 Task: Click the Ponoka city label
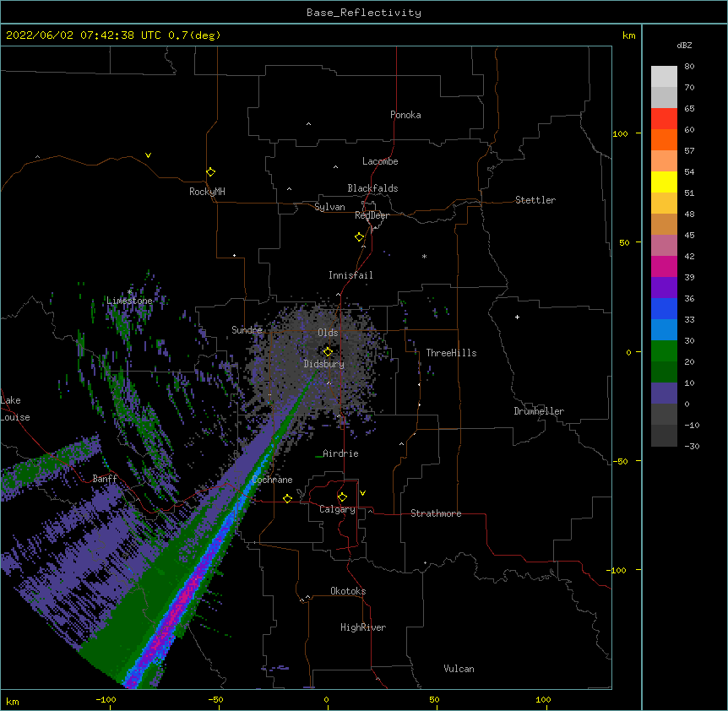(405, 115)
